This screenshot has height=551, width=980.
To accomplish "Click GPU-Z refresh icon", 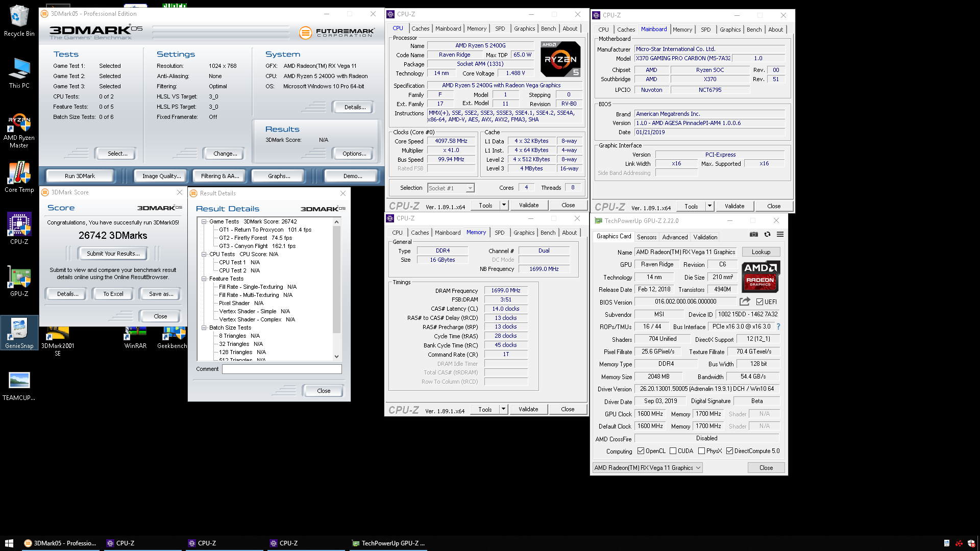I will 767,235.
